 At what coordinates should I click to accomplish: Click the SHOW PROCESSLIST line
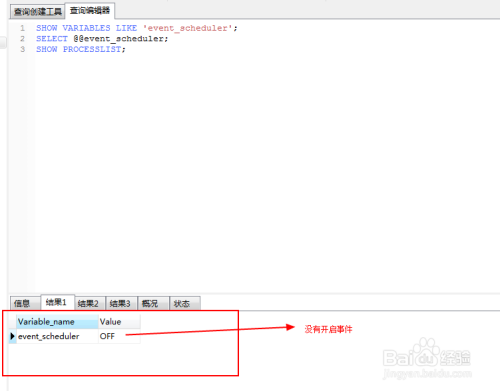81,49
